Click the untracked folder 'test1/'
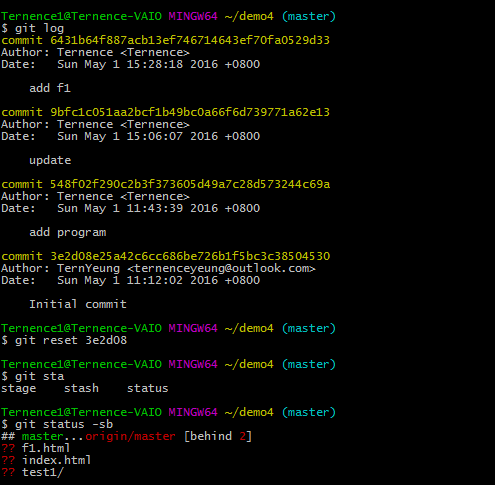The height and width of the screenshot is (485, 495). tap(43, 472)
